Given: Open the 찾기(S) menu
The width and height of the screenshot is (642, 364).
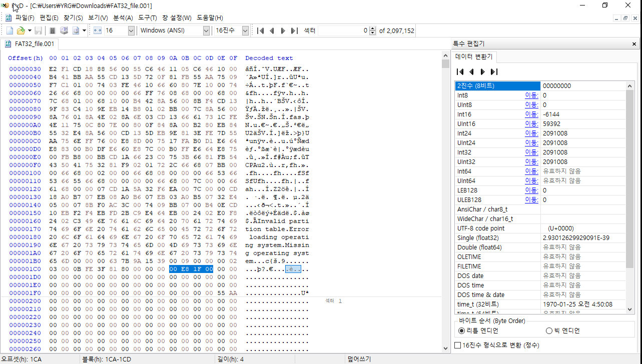Looking at the screenshot, I should [x=73, y=17].
